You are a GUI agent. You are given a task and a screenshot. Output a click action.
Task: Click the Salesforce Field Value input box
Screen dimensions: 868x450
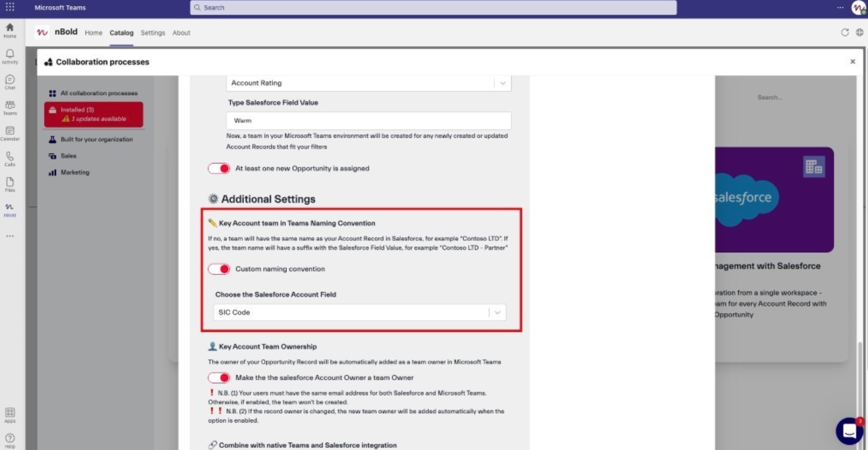368,120
